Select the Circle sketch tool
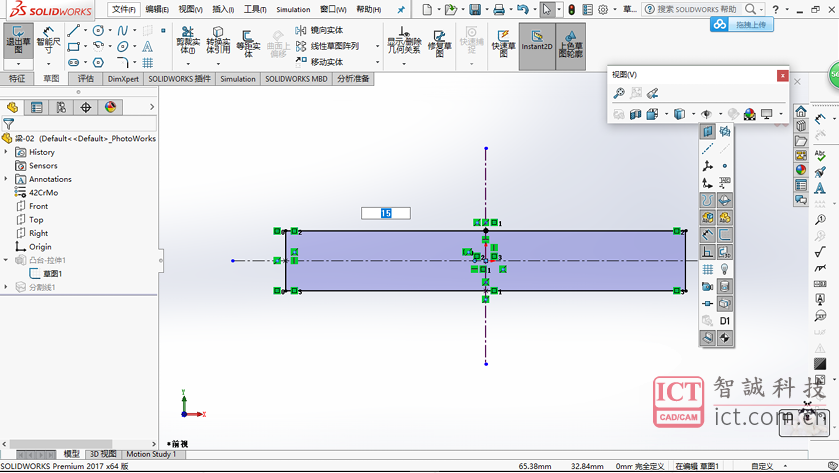 [x=98, y=30]
